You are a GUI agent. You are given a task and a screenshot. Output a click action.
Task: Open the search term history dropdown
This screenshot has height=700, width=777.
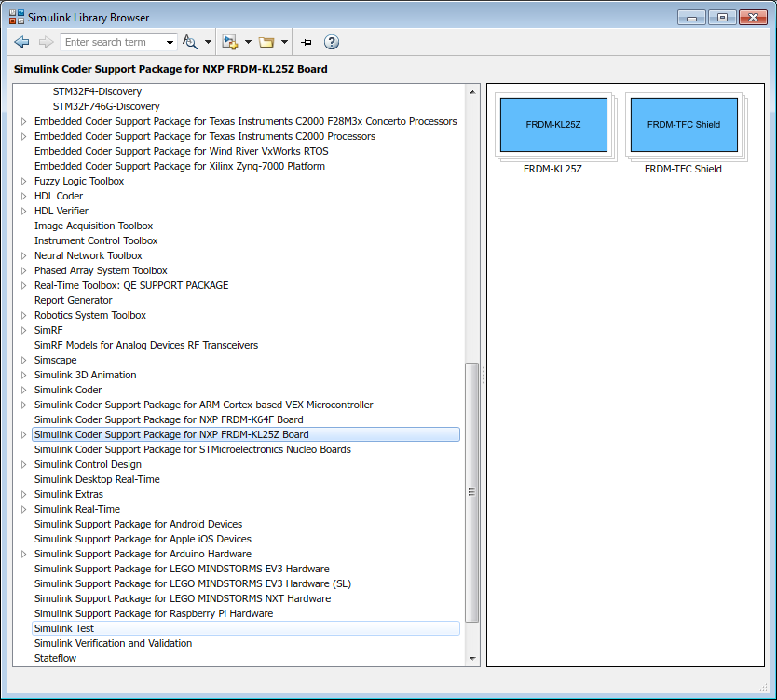coord(170,42)
